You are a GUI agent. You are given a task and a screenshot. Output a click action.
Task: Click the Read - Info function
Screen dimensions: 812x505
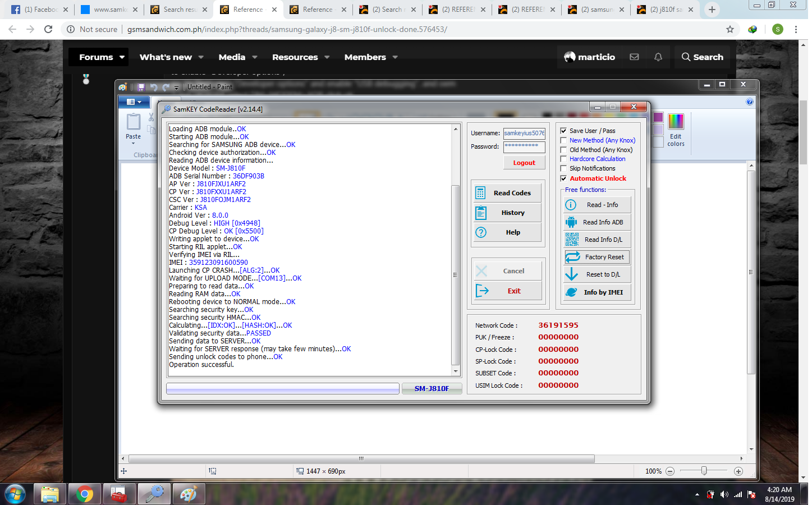597,205
